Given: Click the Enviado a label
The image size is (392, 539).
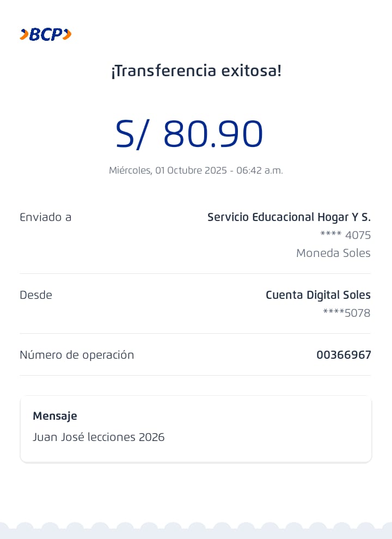Looking at the screenshot, I should [x=46, y=217].
